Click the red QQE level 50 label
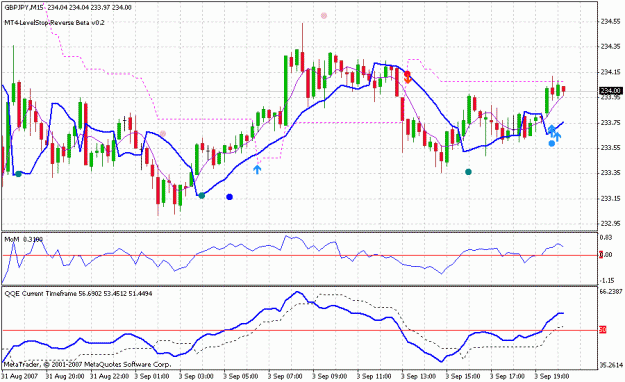Screen dimensions: 625x382 (603, 330)
